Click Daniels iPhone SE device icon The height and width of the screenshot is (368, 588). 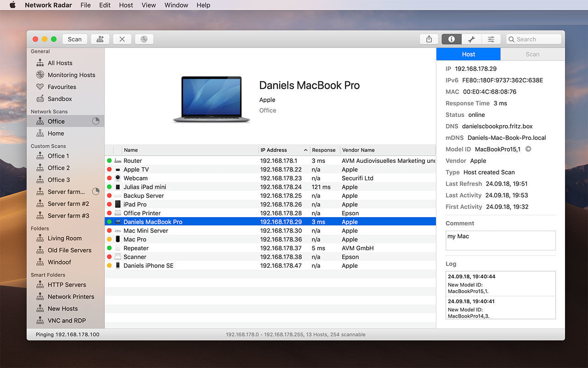pos(118,266)
